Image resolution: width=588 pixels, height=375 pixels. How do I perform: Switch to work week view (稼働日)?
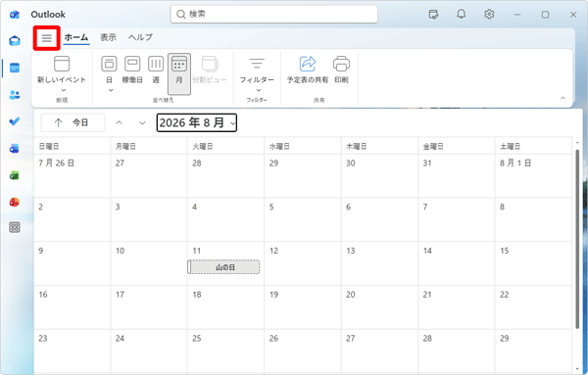pyautogui.click(x=132, y=70)
